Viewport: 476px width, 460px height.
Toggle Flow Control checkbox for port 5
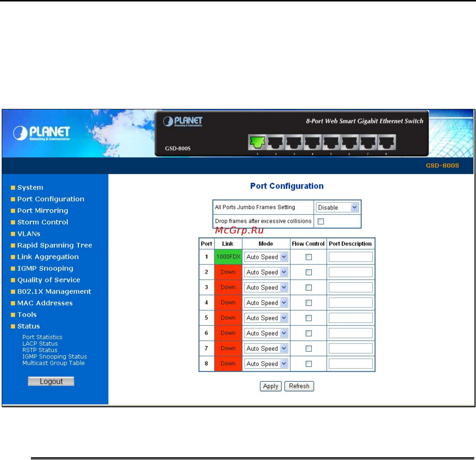click(x=309, y=318)
